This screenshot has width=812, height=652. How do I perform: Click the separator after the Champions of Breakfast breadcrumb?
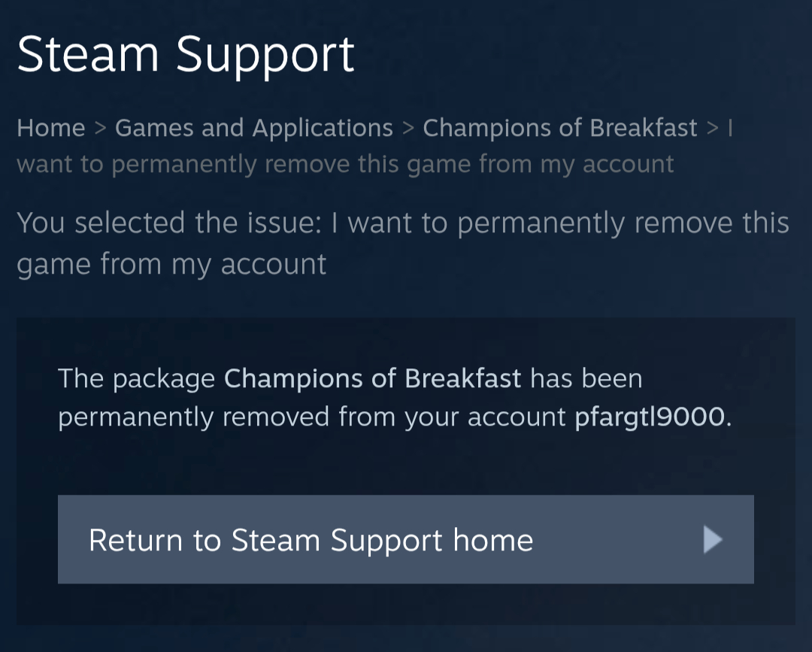713,128
